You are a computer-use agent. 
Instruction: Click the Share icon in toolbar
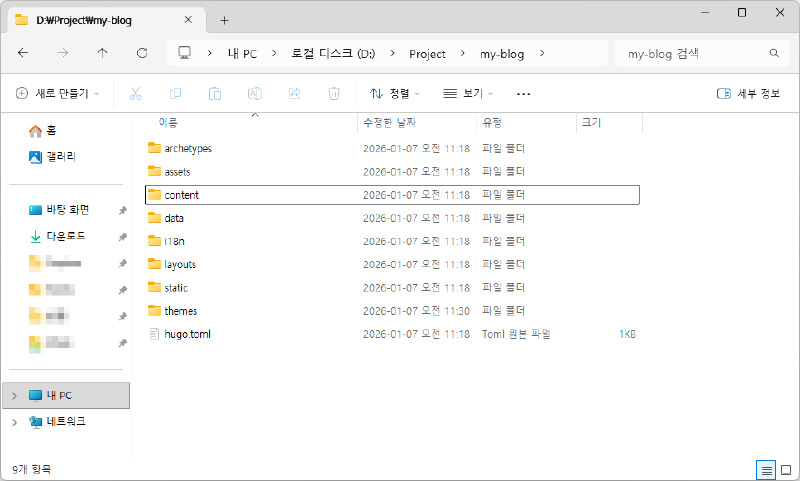[x=295, y=93]
